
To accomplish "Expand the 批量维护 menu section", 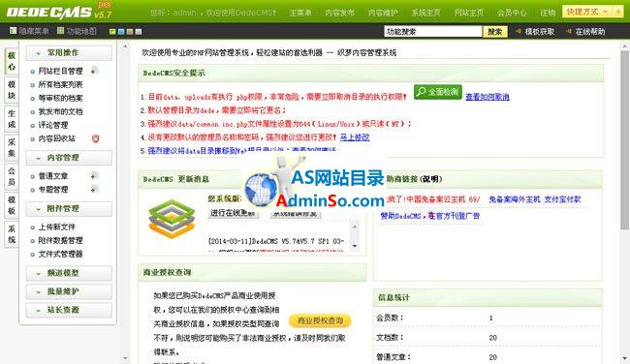I will [69, 291].
